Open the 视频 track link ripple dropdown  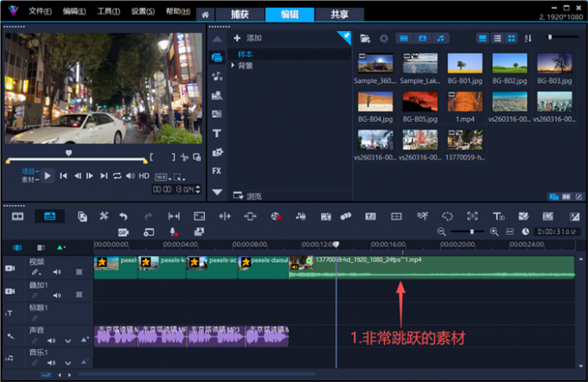36,272
